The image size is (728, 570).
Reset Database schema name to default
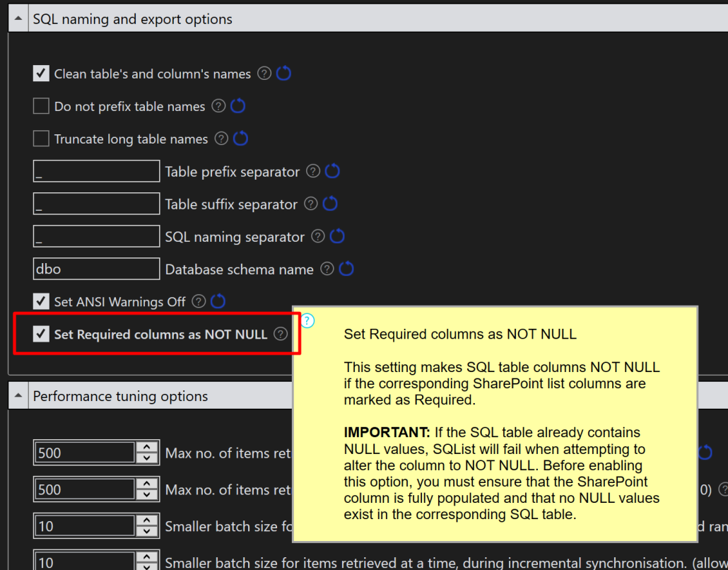[346, 269]
